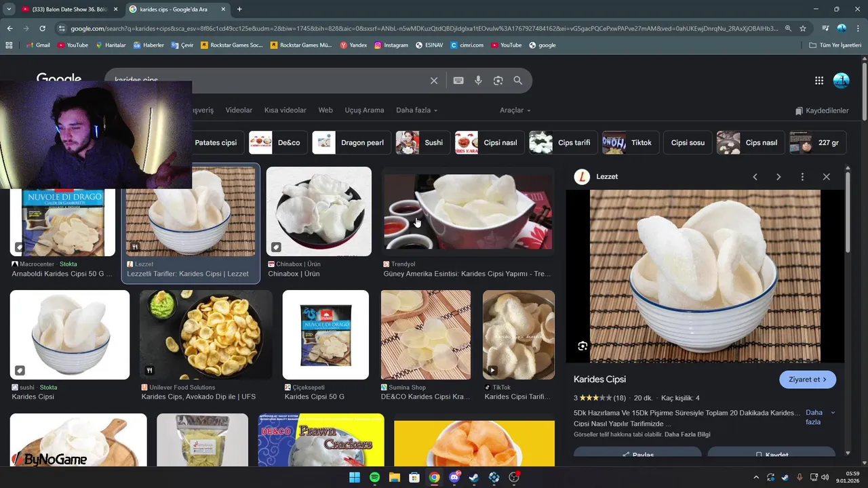
Task: Open the new tab button
Action: [x=239, y=9]
